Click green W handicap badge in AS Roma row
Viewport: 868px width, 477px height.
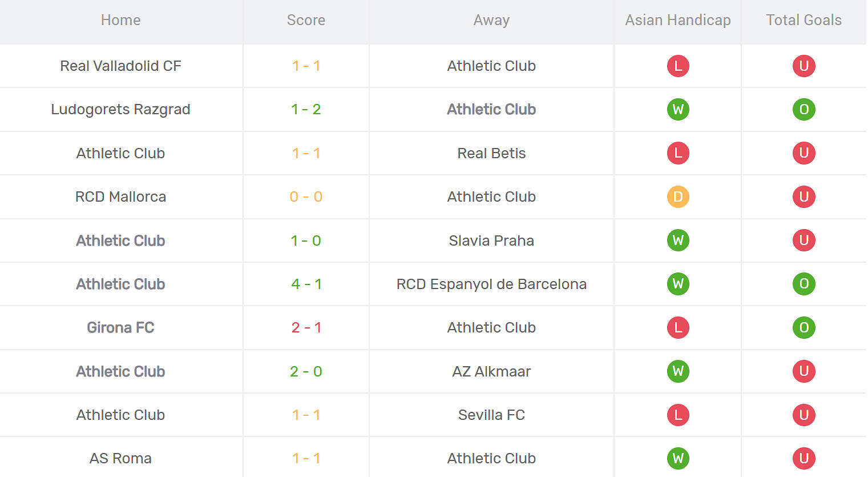678,458
